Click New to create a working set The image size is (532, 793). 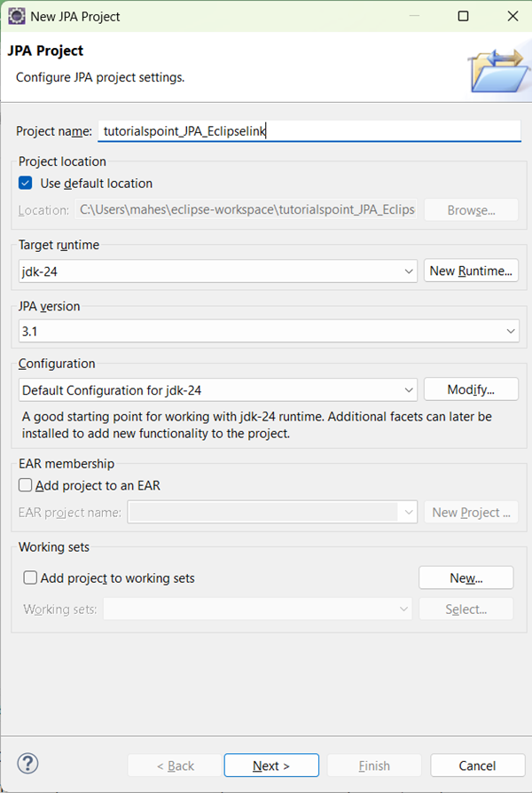point(465,577)
